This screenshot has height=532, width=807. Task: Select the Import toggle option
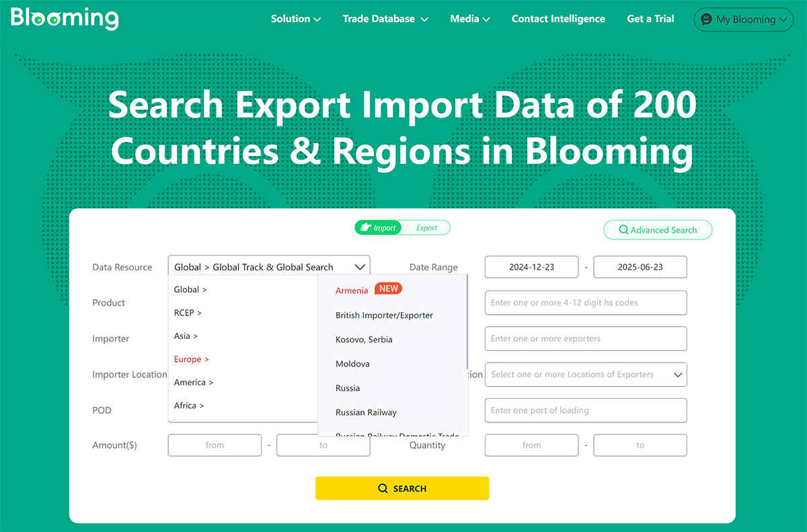pos(379,228)
